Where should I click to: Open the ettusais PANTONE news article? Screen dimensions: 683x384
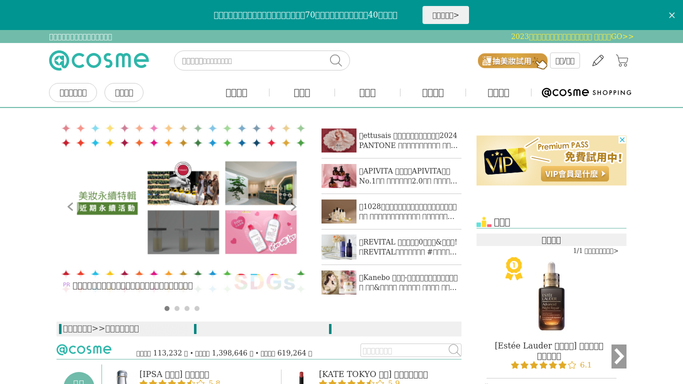point(407,140)
